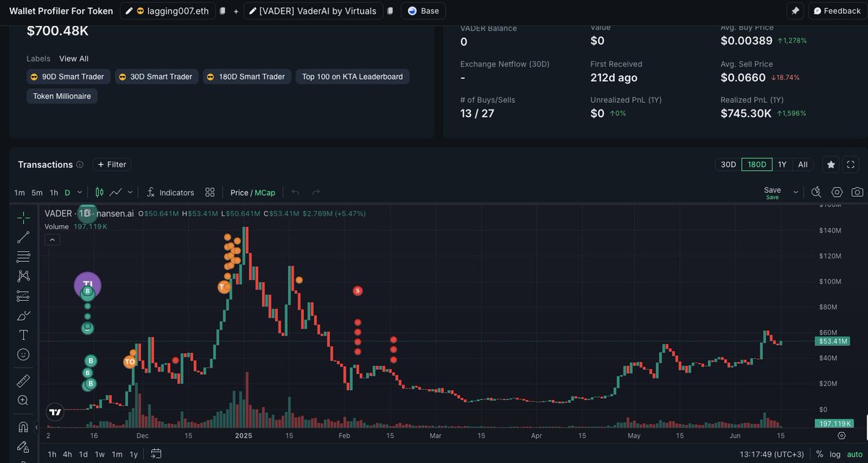Expand the chart style dropdown arrow

coord(130,192)
